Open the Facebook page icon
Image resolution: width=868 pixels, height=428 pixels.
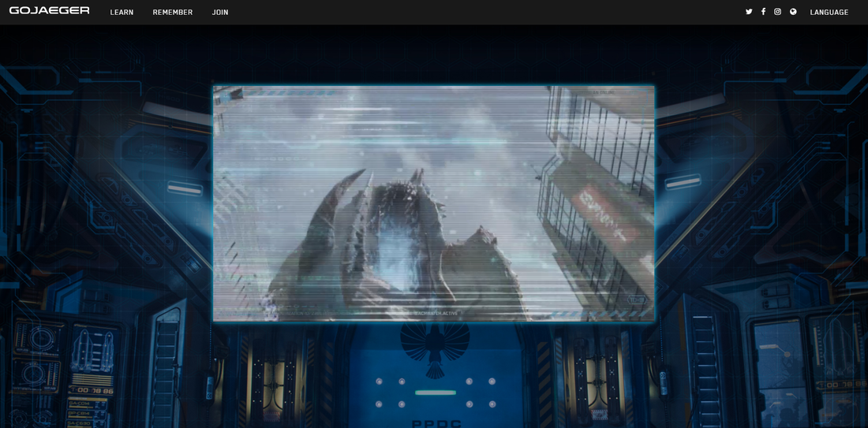(763, 12)
